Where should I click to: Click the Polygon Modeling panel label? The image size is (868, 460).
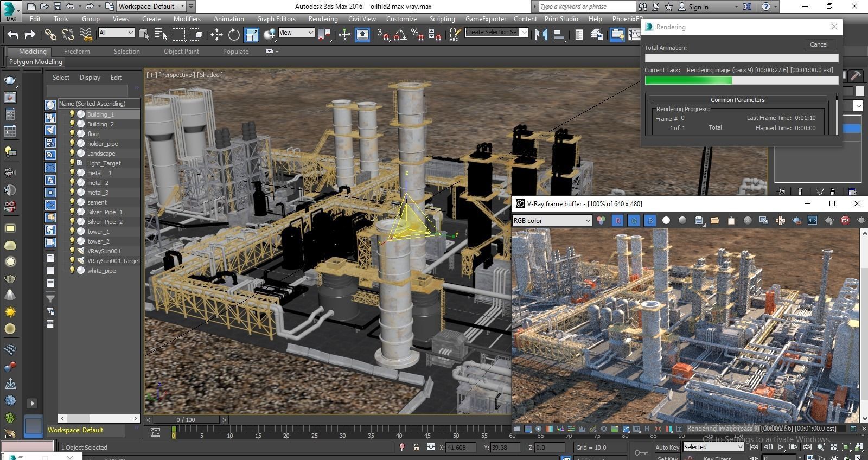[36, 62]
